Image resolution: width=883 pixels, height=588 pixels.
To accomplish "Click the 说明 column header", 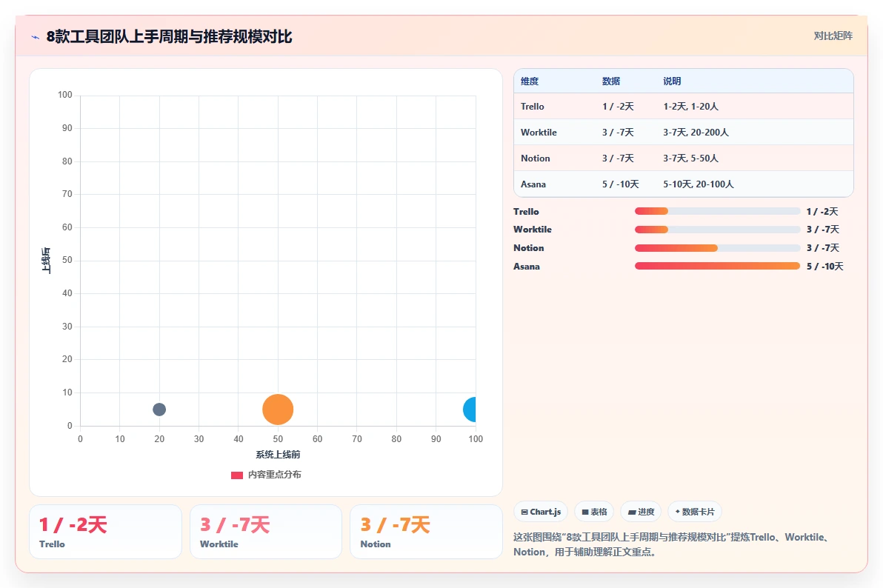I will tap(672, 81).
